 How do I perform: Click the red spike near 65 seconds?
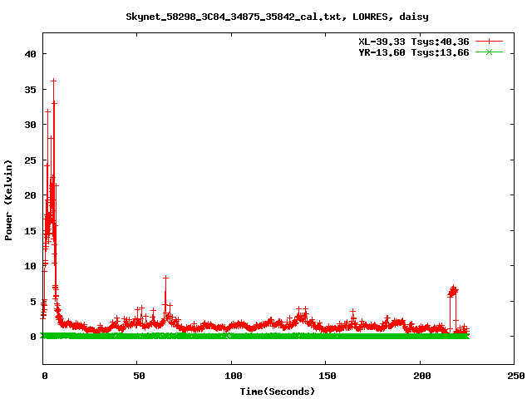[x=165, y=278]
